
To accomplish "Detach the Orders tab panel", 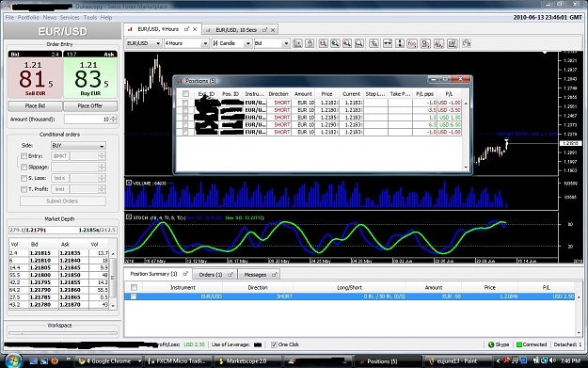I will (x=230, y=275).
